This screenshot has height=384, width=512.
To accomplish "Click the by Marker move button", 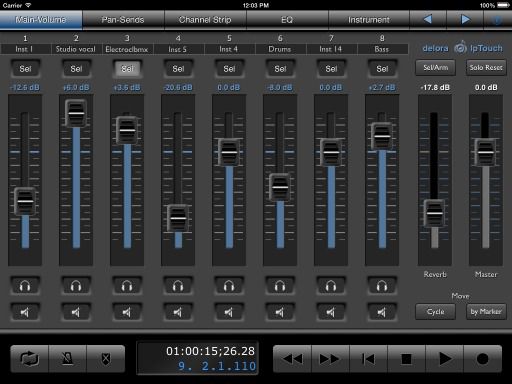I will pos(486,312).
